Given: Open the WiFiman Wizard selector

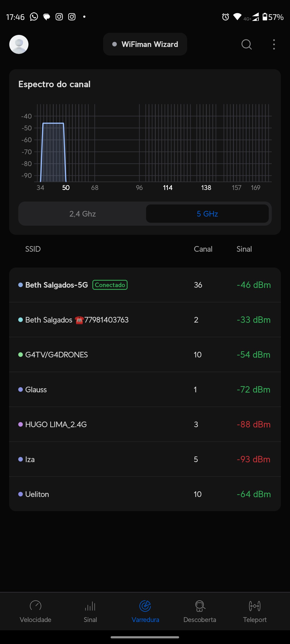Looking at the screenshot, I should click(145, 44).
